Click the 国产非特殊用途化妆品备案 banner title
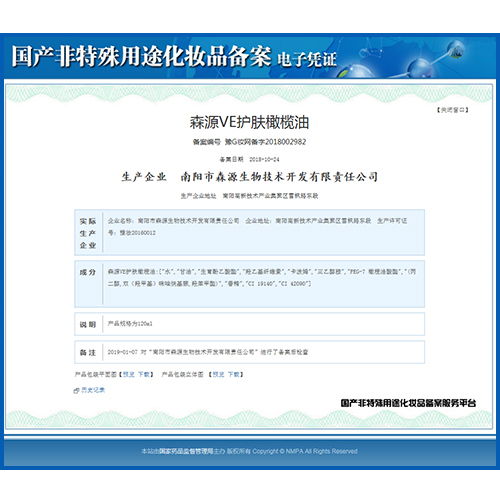Image resolution: width=500 pixels, height=500 pixels. pyautogui.click(x=141, y=56)
